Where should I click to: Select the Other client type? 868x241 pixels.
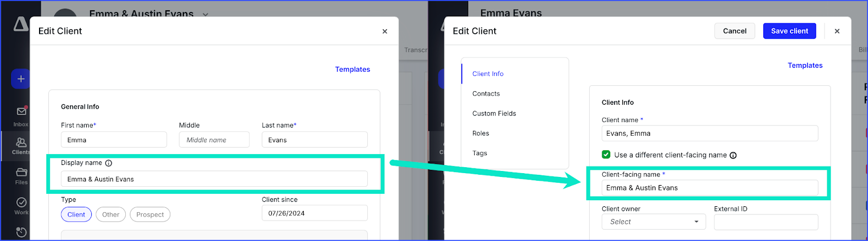(x=111, y=214)
